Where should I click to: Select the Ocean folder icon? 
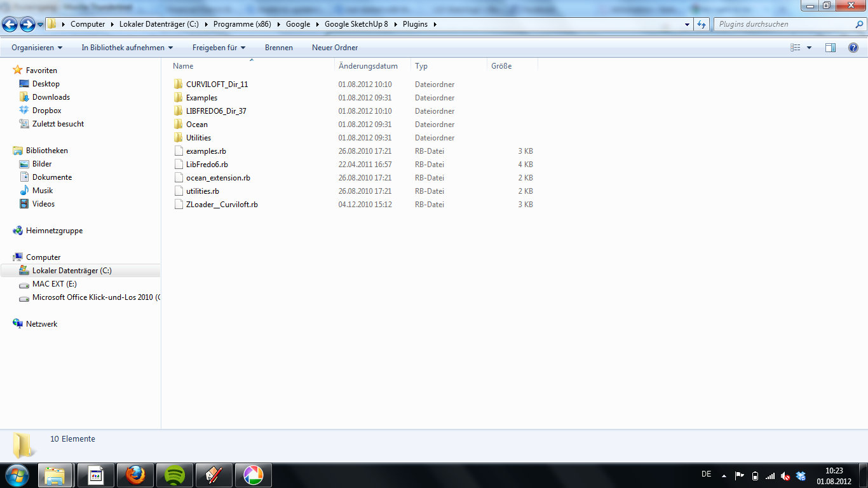click(x=179, y=125)
